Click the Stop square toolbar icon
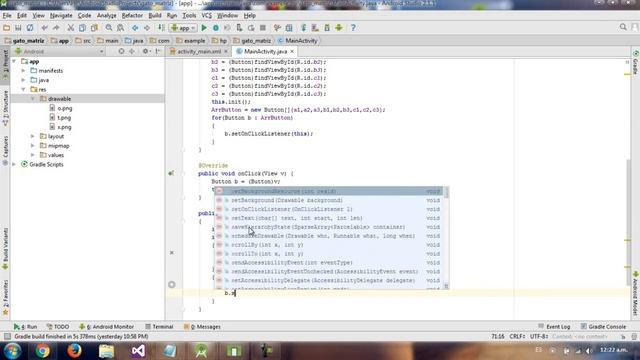Viewport: 640px width, 360px height. 263,28
